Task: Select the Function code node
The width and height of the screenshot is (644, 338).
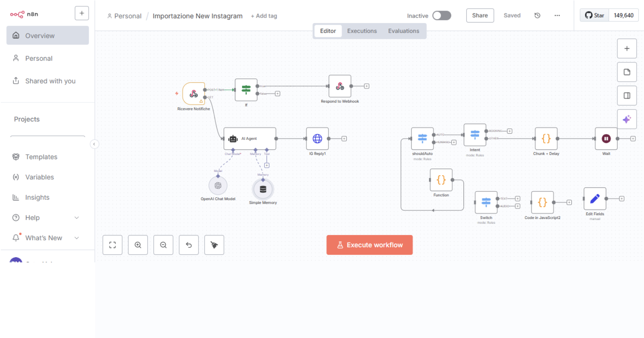Action: [x=441, y=180]
